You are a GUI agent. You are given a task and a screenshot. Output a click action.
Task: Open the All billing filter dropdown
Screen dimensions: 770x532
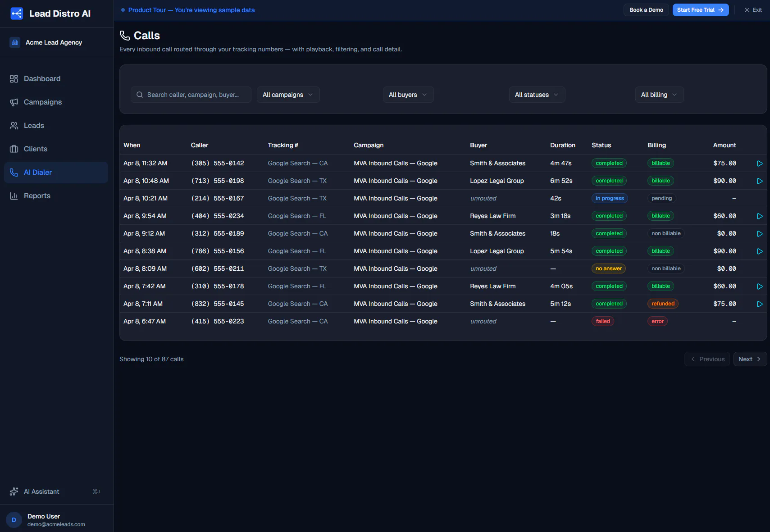point(660,95)
